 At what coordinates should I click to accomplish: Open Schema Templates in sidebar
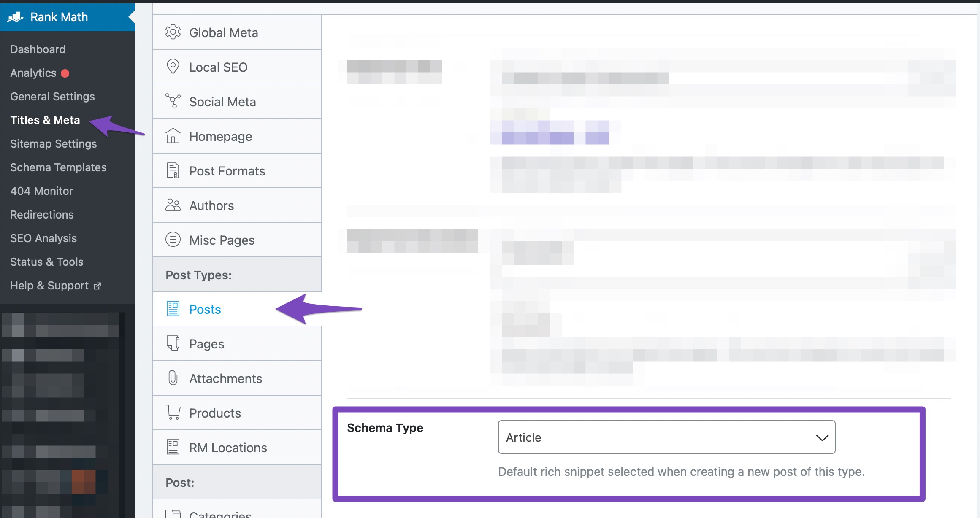58,167
